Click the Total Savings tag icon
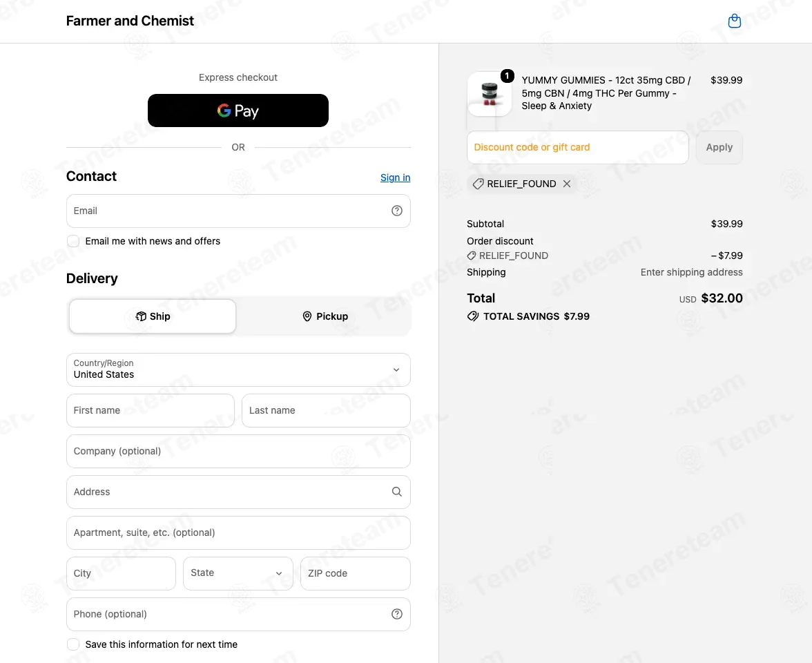Image resolution: width=812 pixels, height=663 pixels. coord(473,316)
